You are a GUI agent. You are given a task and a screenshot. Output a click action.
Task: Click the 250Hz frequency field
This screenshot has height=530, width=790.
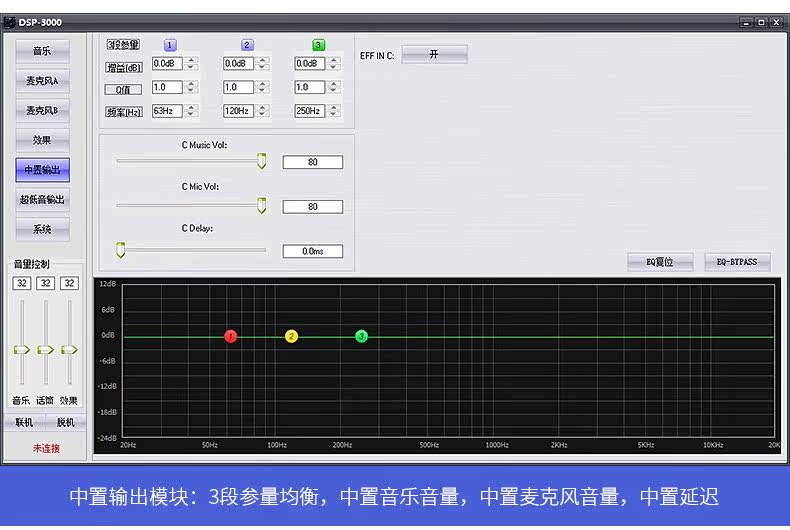(x=309, y=111)
